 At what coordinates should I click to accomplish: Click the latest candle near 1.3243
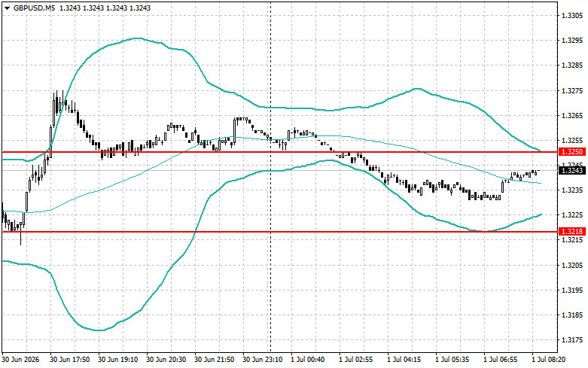point(536,172)
